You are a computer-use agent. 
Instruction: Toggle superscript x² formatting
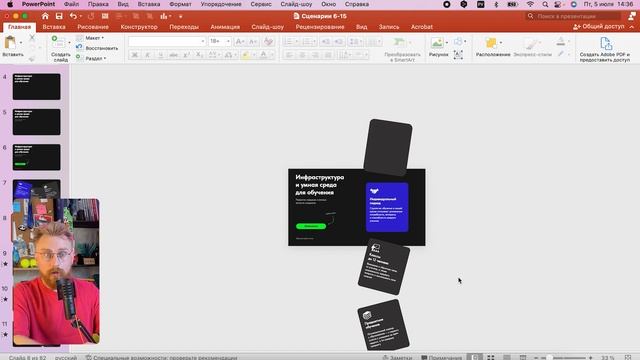pyautogui.click(x=187, y=55)
